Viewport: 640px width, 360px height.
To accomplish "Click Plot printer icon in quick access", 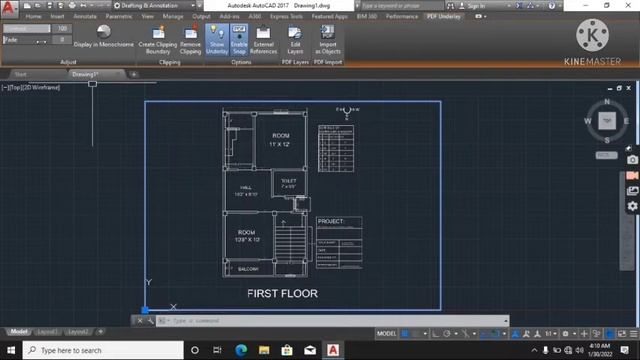I will click(72, 6).
